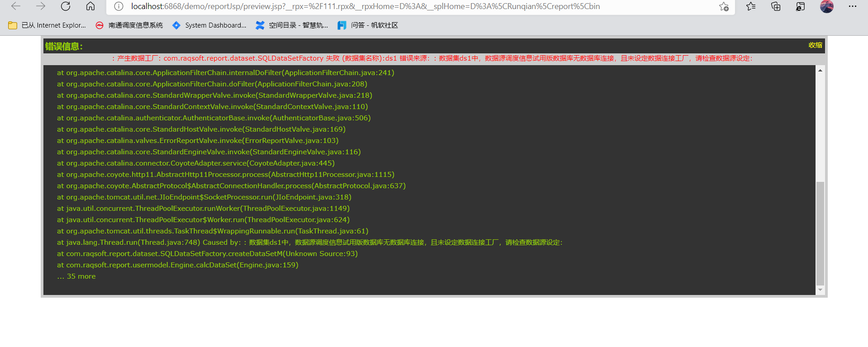868x347 pixels.
Task: Open the 问答 - 帆软社区 bookmark
Action: (x=368, y=25)
